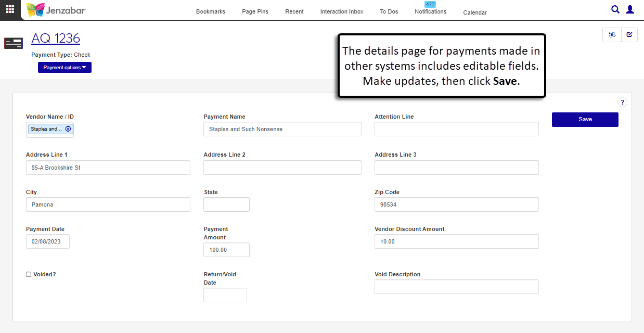This screenshot has width=644, height=333.
Task: Follow the AQ 1236 link
Action: pyautogui.click(x=56, y=38)
